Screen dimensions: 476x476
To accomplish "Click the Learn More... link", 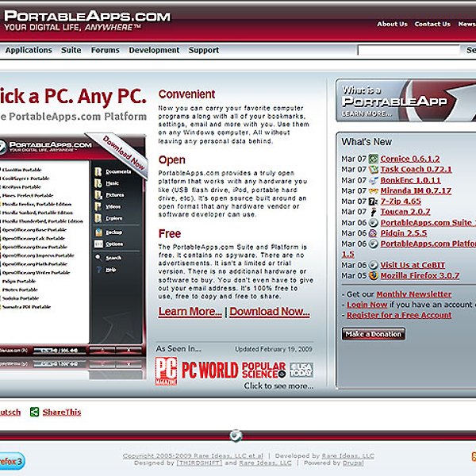I will (190, 312).
